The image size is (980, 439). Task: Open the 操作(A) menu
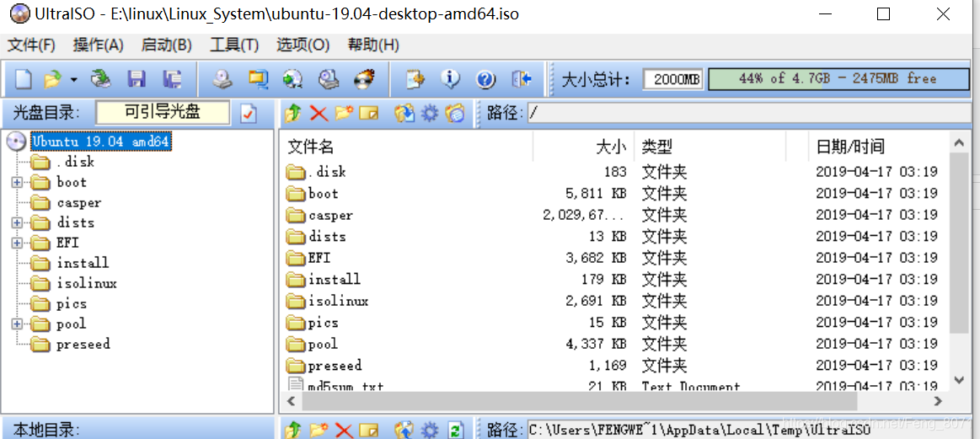coord(98,45)
